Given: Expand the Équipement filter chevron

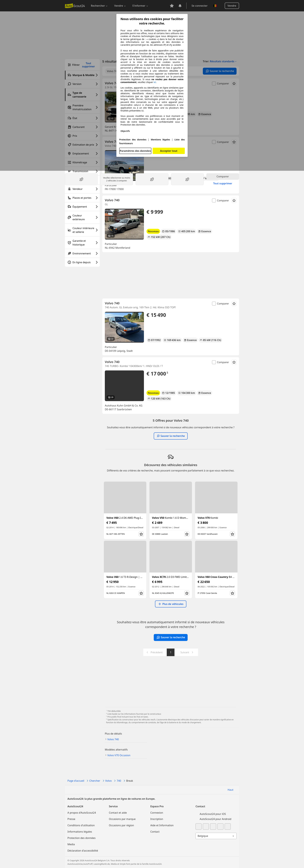Looking at the screenshot, I should (x=96, y=206).
